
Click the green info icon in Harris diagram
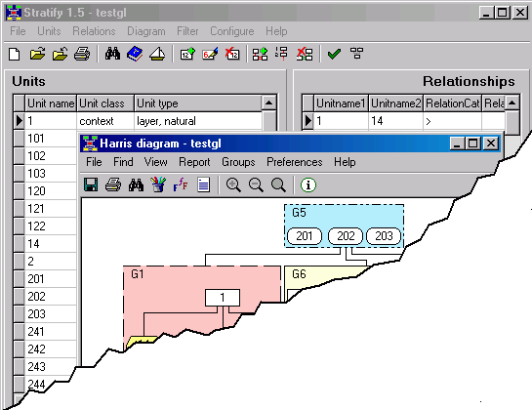(308, 184)
